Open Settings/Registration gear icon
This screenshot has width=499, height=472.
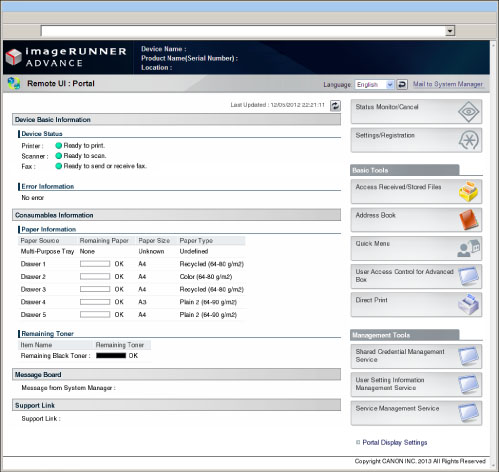click(468, 140)
